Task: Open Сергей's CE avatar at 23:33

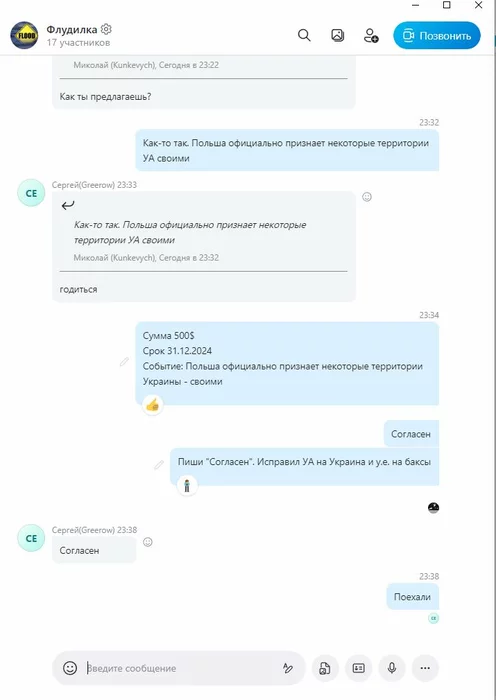Action: click(x=31, y=193)
